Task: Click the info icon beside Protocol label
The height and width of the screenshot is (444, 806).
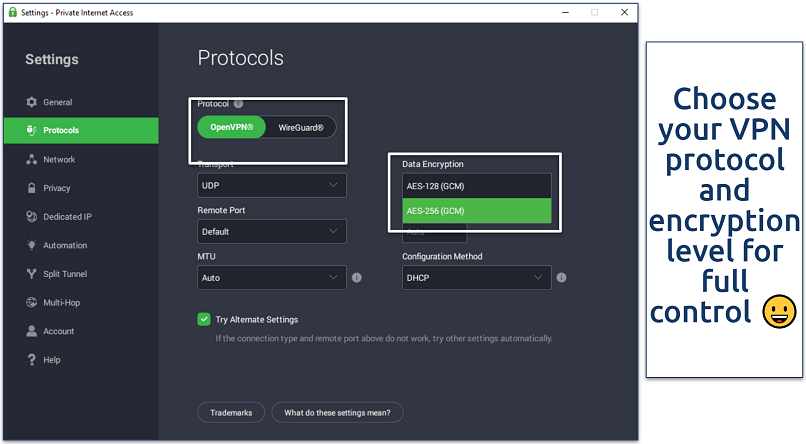Action: coord(238,104)
